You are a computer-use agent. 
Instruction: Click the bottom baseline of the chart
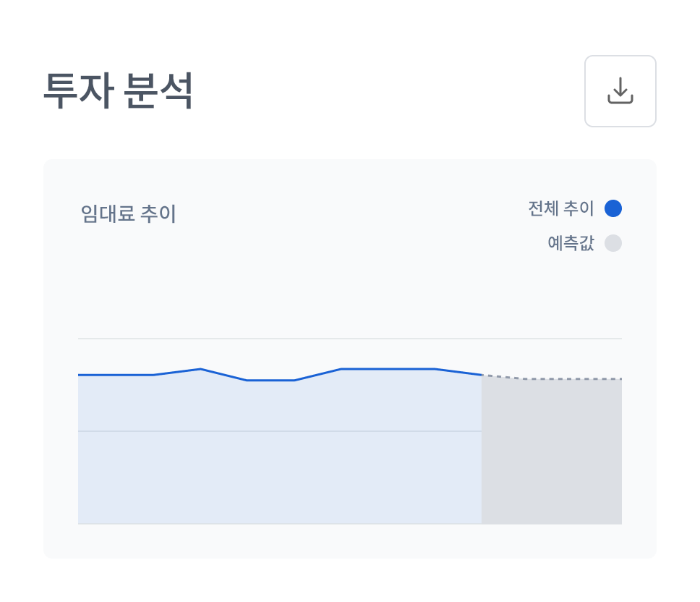[x=350, y=523]
